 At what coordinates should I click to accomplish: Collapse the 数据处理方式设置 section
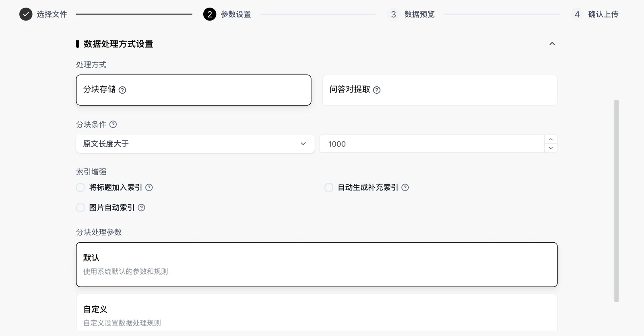pos(552,43)
